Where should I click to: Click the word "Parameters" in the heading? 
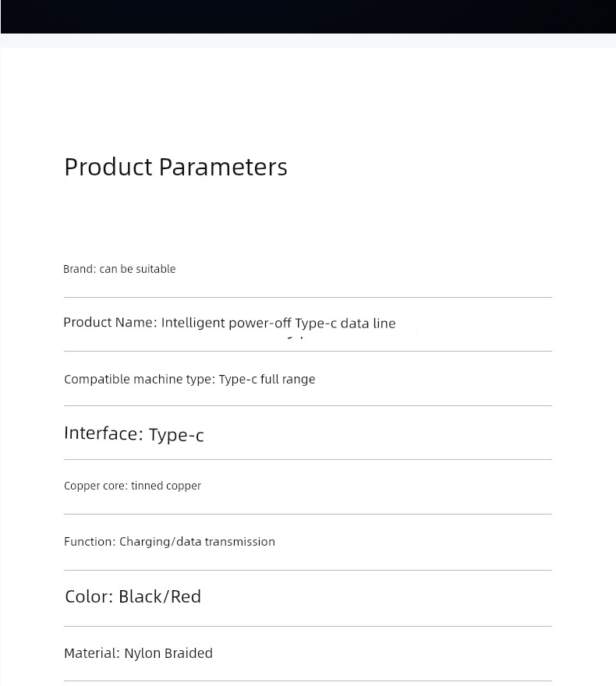click(x=223, y=167)
